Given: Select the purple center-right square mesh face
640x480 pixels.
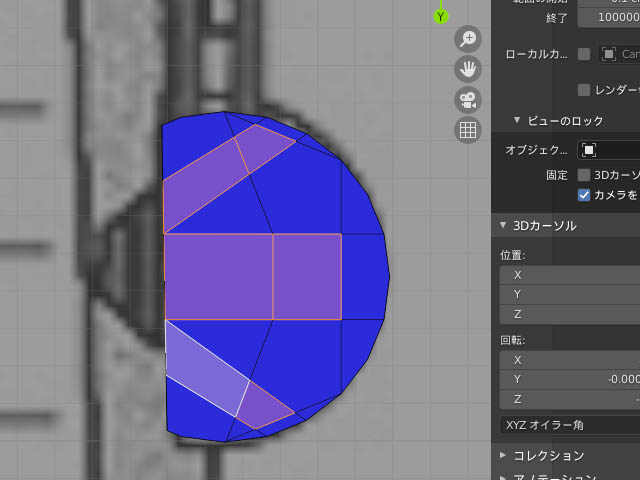Looking at the screenshot, I should coord(307,277).
